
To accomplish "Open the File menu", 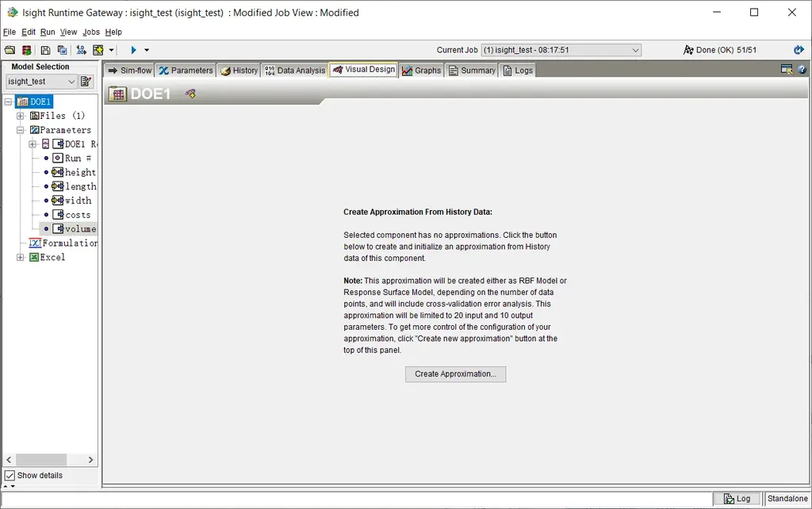I will click(10, 32).
